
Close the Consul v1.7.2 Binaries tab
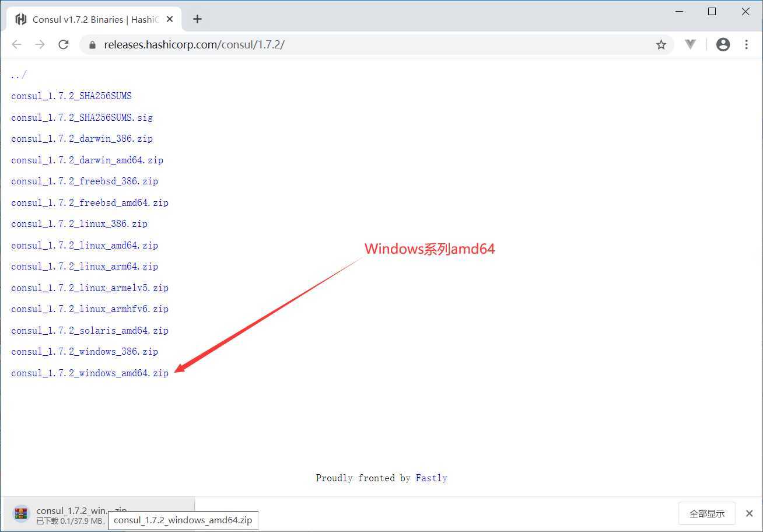[x=170, y=19]
